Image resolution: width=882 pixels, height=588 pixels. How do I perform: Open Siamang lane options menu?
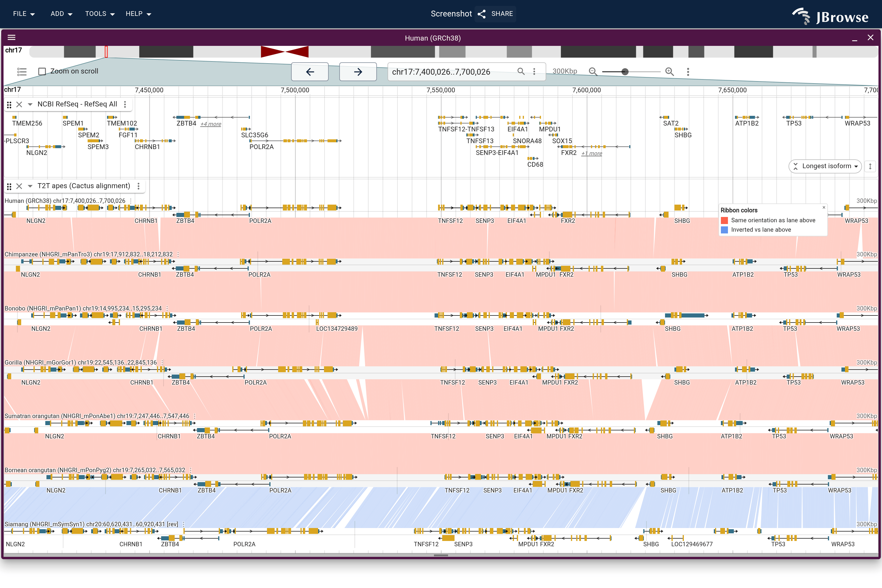[x=183, y=524]
